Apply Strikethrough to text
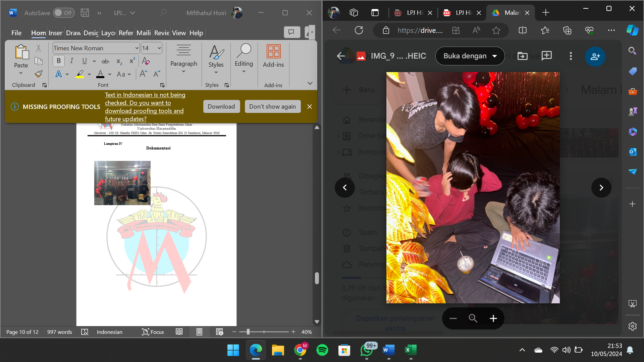The height and width of the screenshot is (362, 644). 105,61
